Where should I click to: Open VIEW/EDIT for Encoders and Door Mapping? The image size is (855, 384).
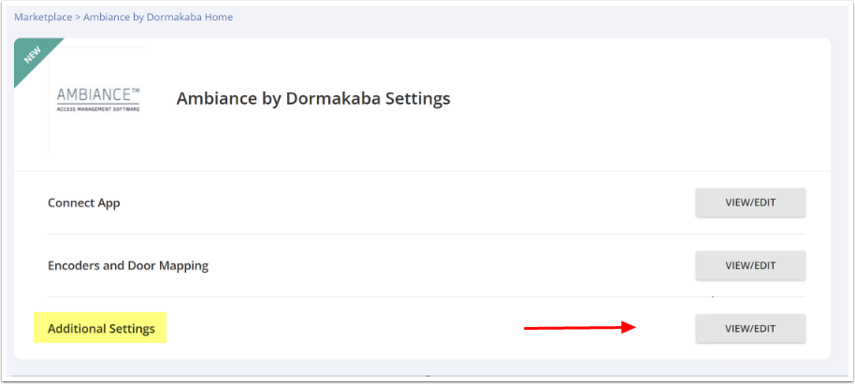click(750, 266)
